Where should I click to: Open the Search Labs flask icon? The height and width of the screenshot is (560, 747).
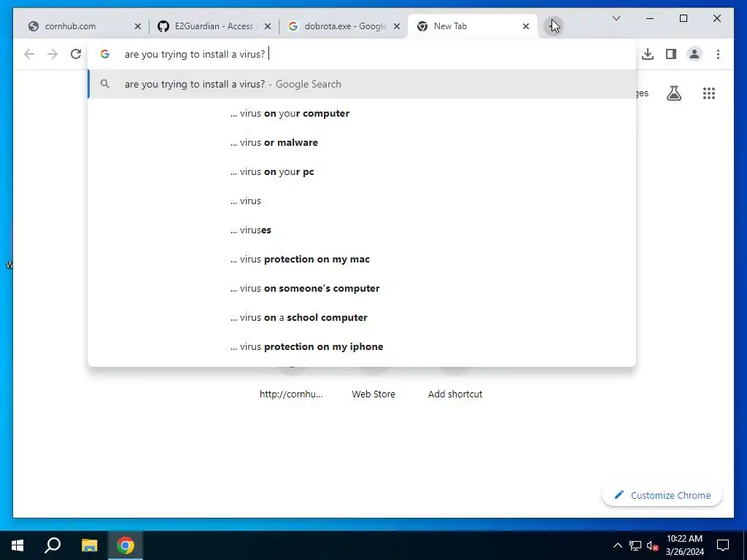[x=673, y=93]
